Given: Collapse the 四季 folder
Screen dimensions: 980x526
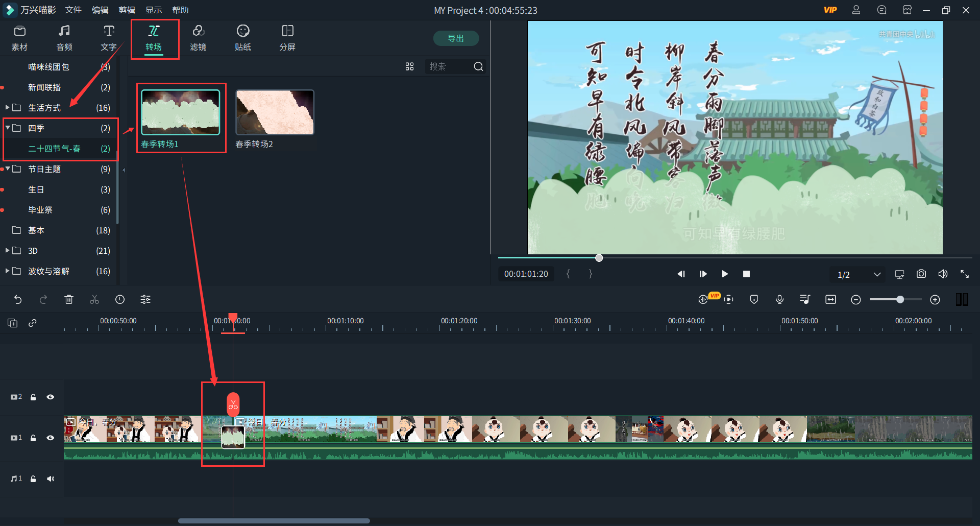Looking at the screenshot, I should click(x=8, y=128).
